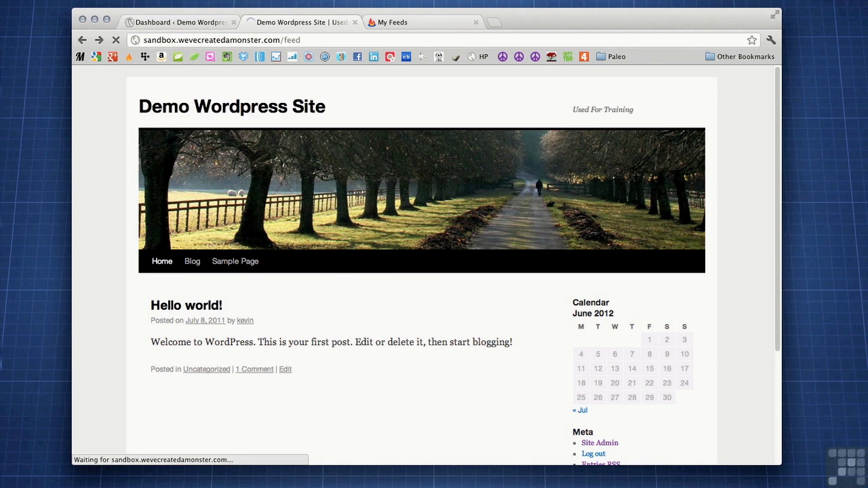Screen dimensions: 868x488
Task: Open the italic M bookmark icon
Action: click(80, 57)
